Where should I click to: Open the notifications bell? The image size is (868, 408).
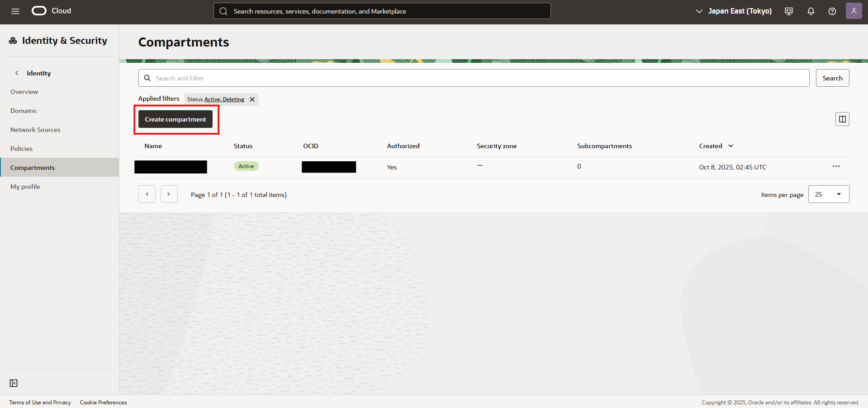811,11
